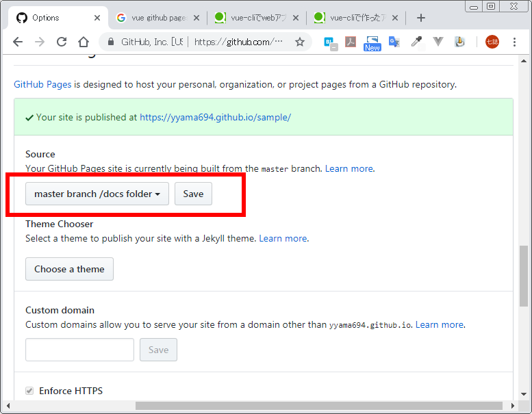Click the horizontal scrollbar left arrow
This screenshot has width=532, height=414.
[8, 406]
